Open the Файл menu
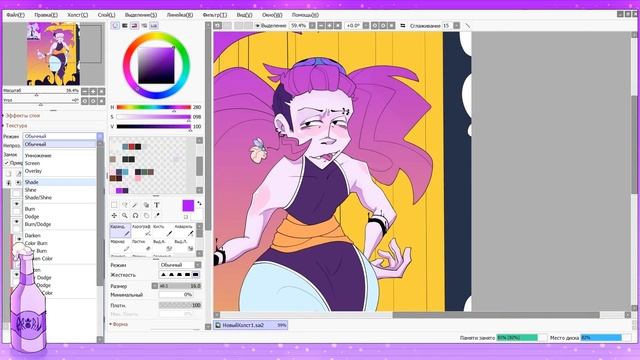The width and height of the screenshot is (640, 360). [x=16, y=15]
